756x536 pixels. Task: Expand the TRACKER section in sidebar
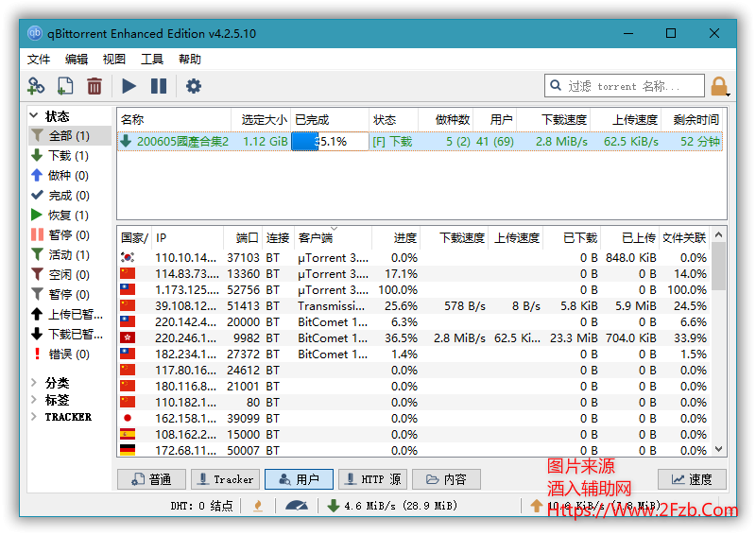click(35, 417)
